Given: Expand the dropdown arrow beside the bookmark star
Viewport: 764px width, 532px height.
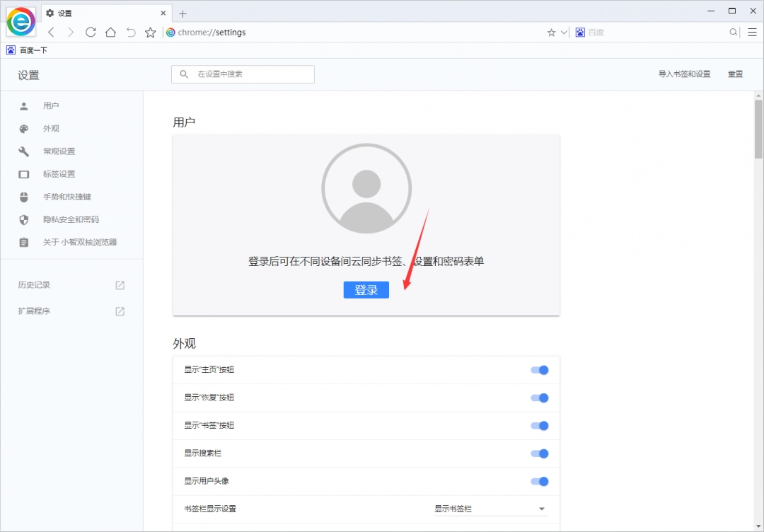Looking at the screenshot, I should click(565, 32).
